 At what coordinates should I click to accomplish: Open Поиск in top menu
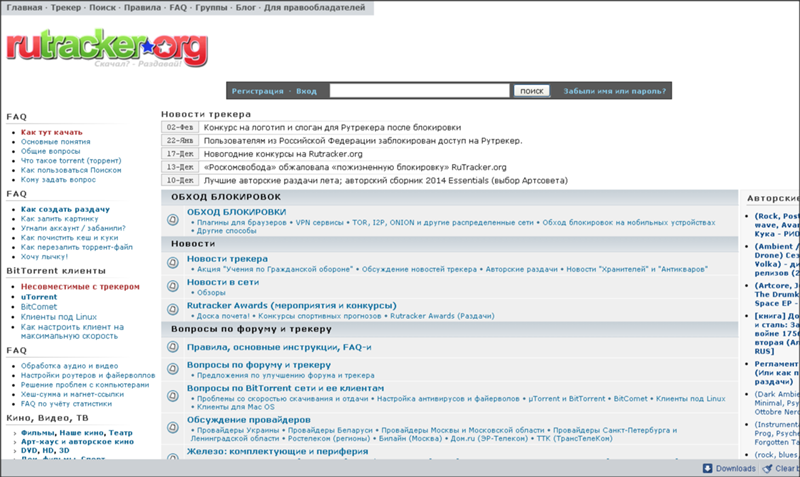tap(103, 8)
